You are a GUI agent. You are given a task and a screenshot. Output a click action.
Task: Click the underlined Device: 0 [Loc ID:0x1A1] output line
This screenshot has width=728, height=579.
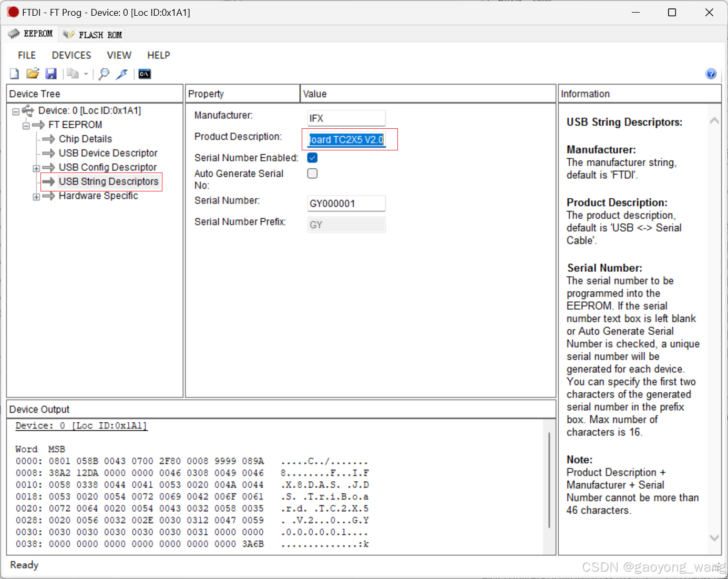pyautogui.click(x=81, y=425)
